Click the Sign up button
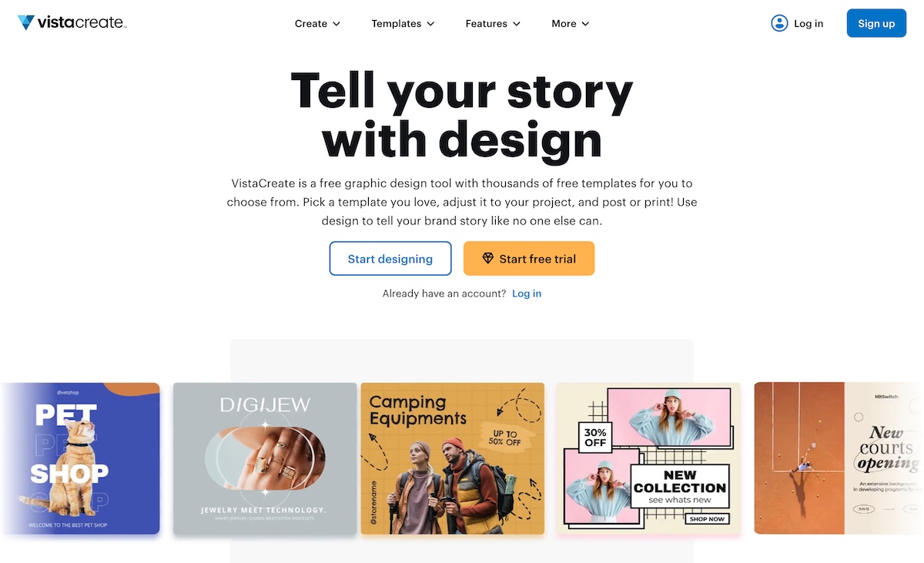924x563 pixels. click(x=876, y=23)
